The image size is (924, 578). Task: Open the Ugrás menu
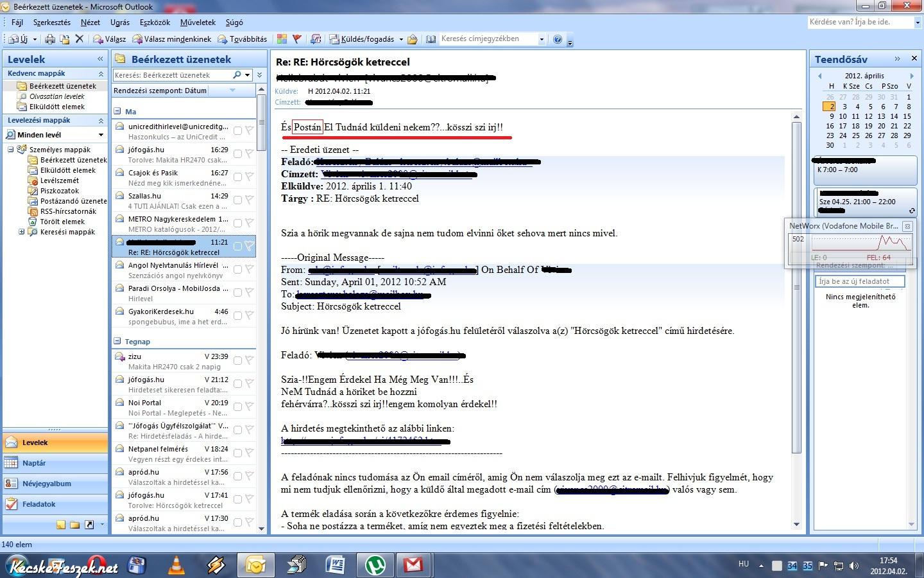point(120,22)
